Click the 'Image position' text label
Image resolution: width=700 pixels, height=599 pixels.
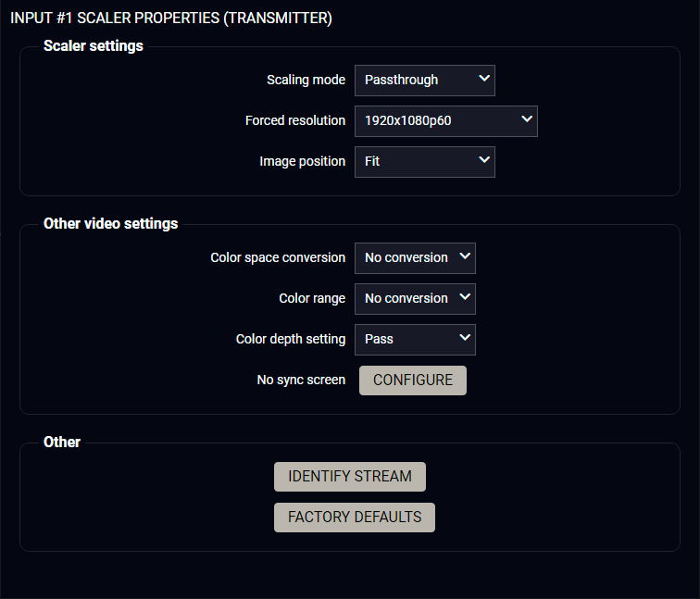(x=302, y=161)
